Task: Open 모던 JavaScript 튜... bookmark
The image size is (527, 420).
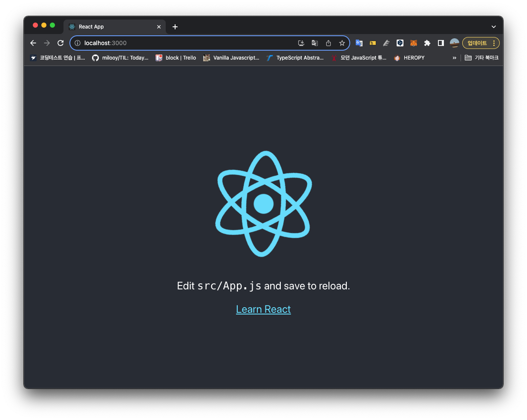Action: [x=359, y=58]
